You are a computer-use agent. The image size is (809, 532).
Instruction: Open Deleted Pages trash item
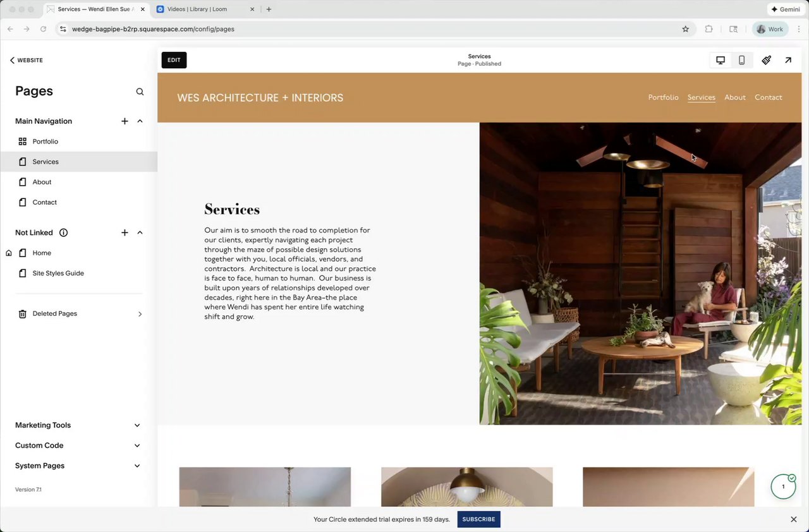click(79, 314)
